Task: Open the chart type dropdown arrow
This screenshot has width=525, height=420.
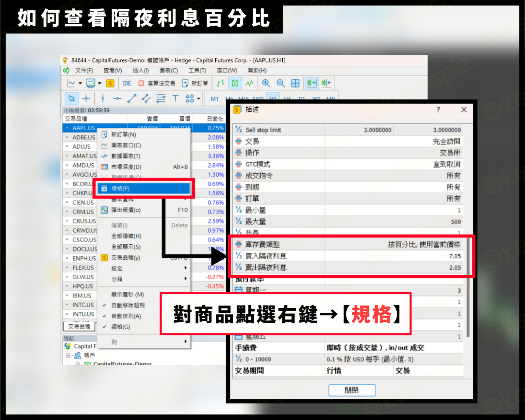Action: tap(80, 83)
